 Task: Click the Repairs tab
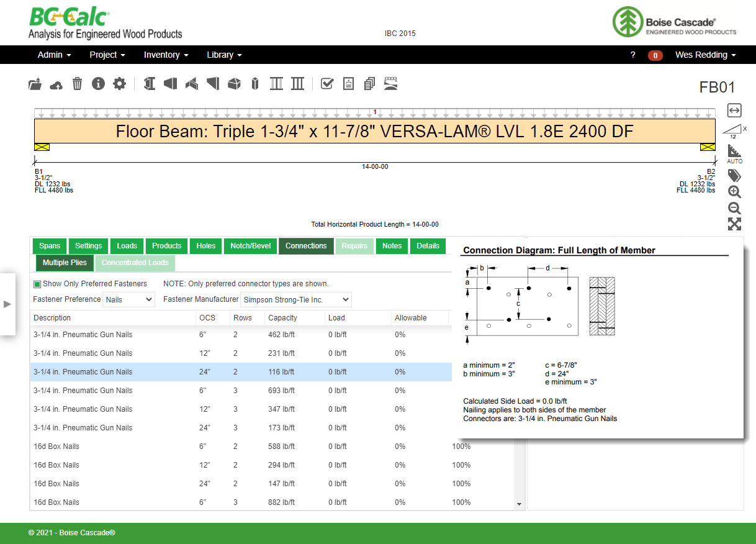[x=354, y=246]
